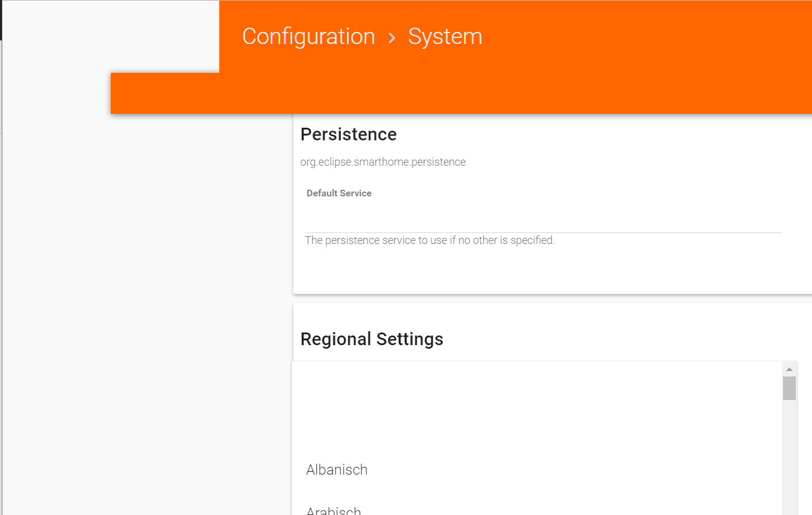Screen dimensions: 812x515
Task: Click the System breadcrumb item
Action: tap(445, 36)
